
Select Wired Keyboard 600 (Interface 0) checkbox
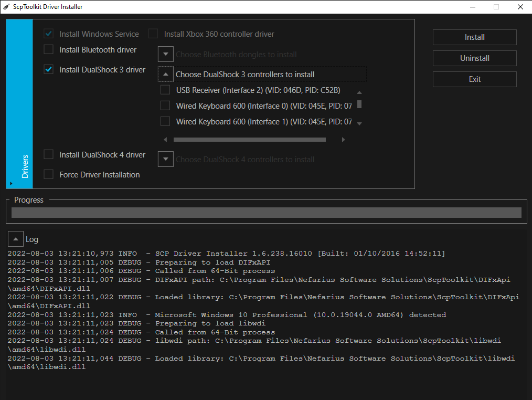[x=165, y=106]
